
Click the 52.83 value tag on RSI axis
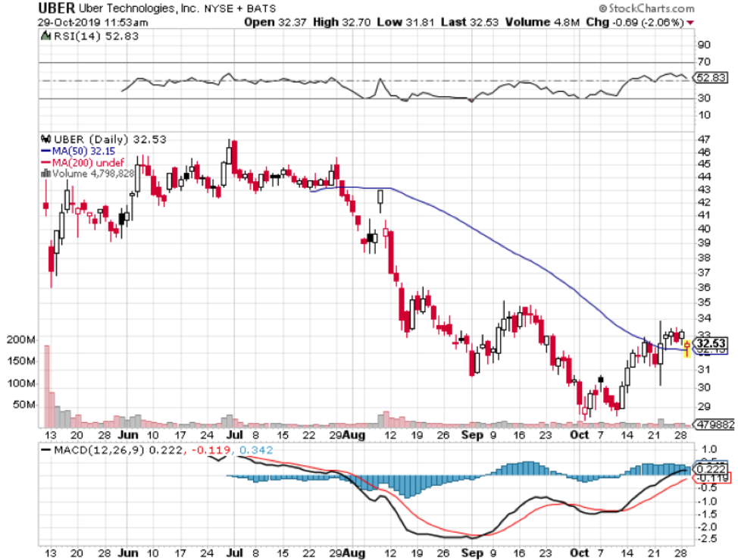(711, 77)
